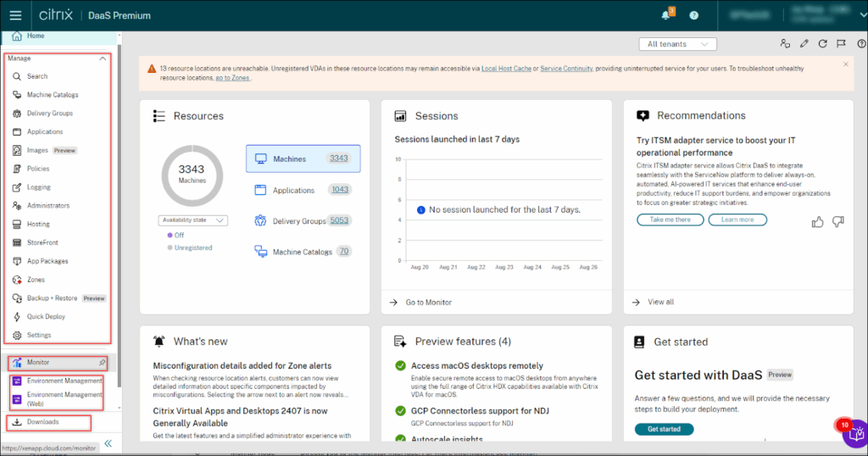Viewport: 868px width, 456px height.
Task: Collapse the left sidebar with double chevron
Action: click(108, 442)
